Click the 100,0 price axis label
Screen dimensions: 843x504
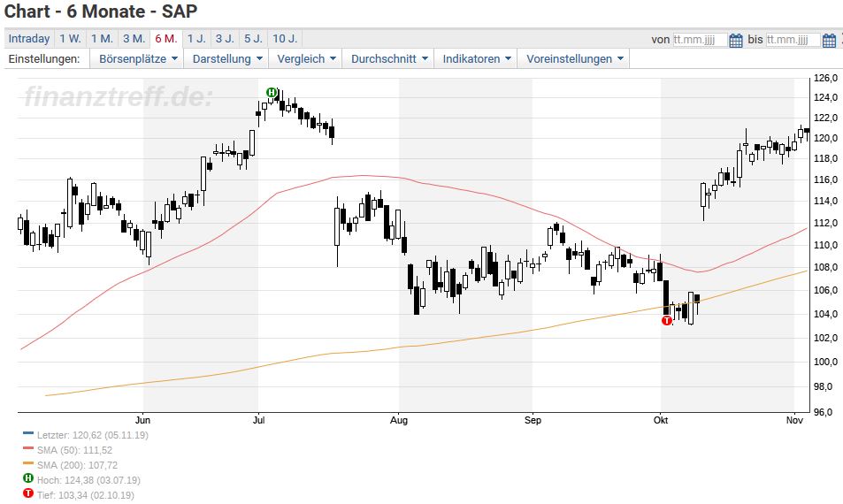[826, 362]
